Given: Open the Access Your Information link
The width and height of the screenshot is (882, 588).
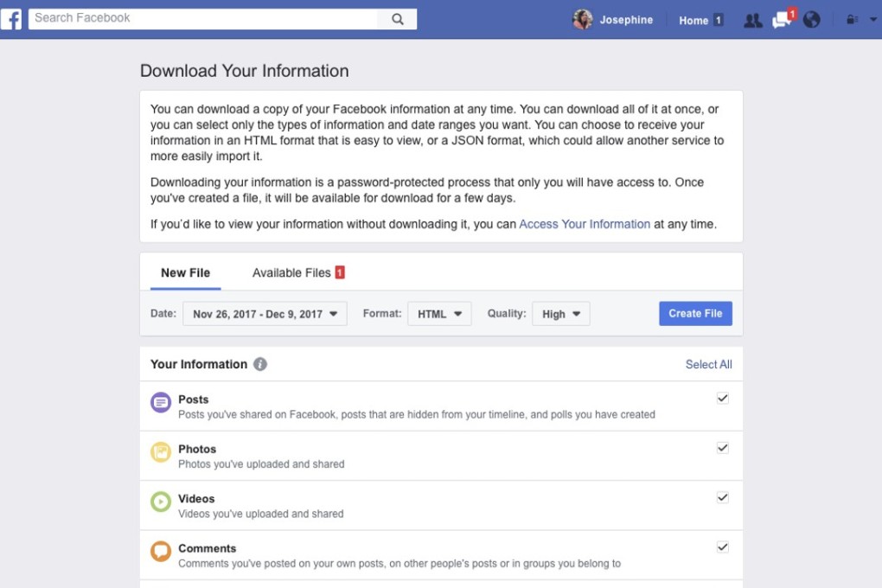Looking at the screenshot, I should click(x=585, y=223).
